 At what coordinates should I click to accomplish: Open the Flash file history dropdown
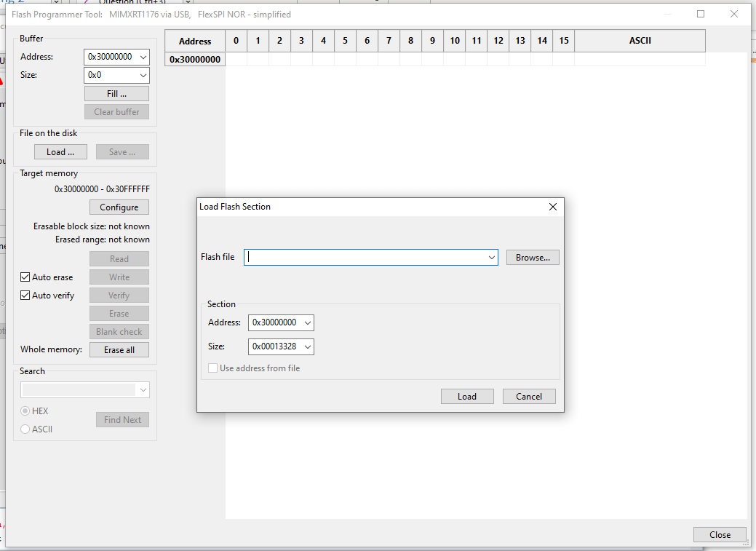click(491, 257)
